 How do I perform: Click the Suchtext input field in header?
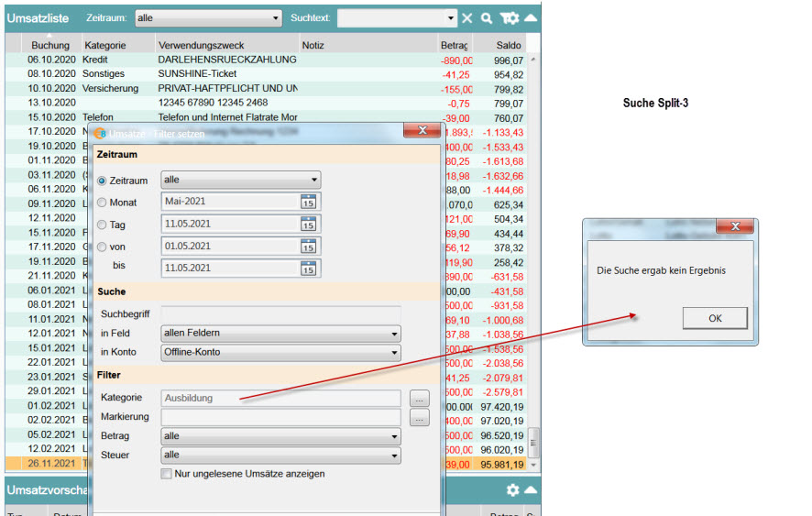coord(391,18)
